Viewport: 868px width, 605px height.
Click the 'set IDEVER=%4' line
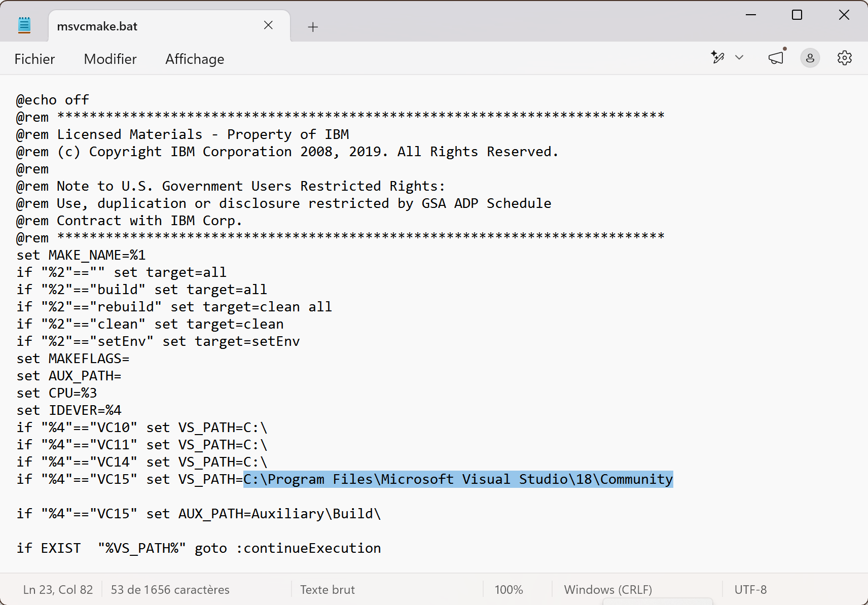pos(69,410)
